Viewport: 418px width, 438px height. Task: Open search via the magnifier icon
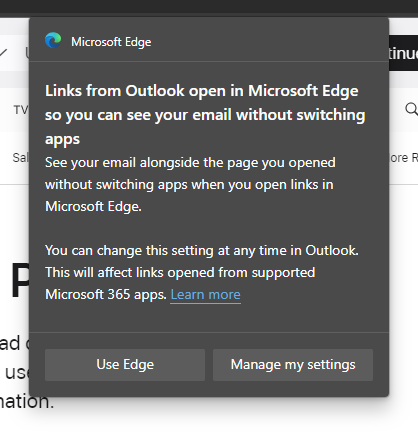pos(412,109)
